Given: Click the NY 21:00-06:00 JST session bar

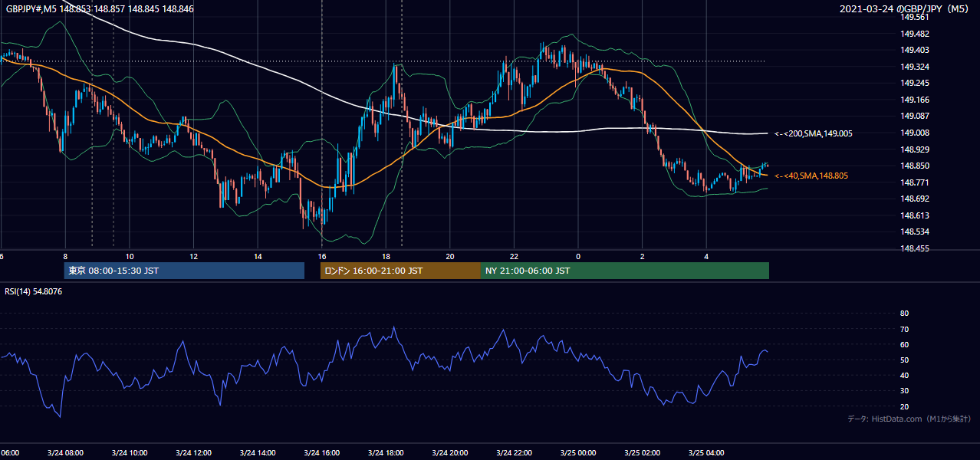Looking at the screenshot, I should [625, 271].
